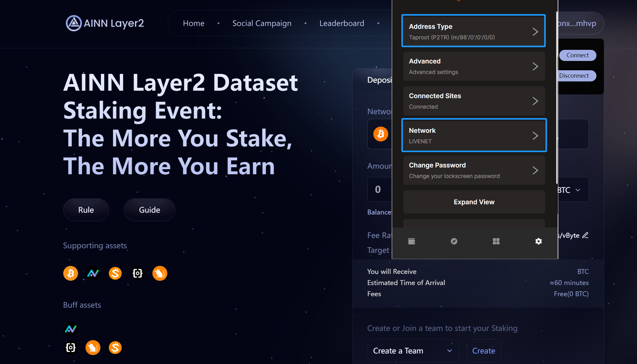This screenshot has width=637, height=364.
Task: Open the Create a Team dropdown
Action: click(x=413, y=351)
